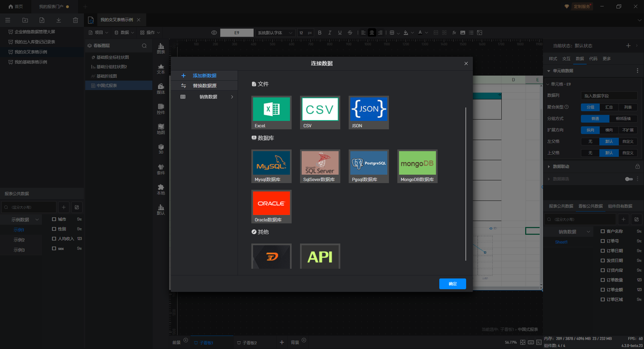The width and height of the screenshot is (644, 349).
Task: Toggle the preview eye icon in toolbar
Action: [x=214, y=33]
